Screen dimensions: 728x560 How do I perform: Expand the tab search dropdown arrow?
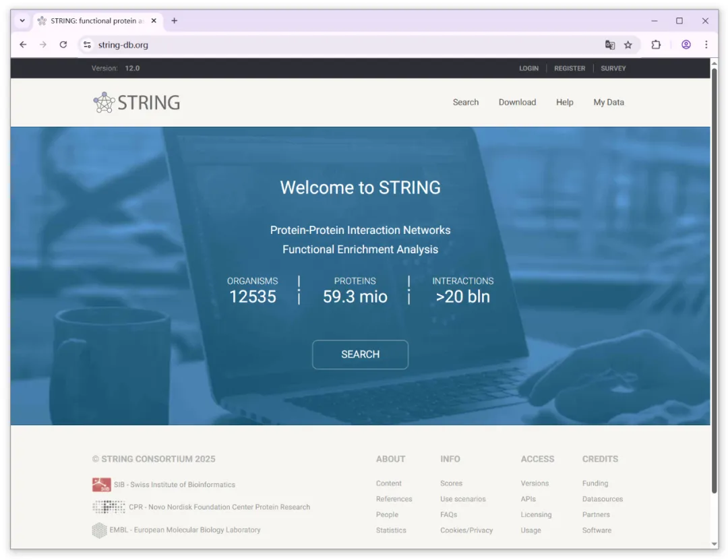pyautogui.click(x=22, y=20)
